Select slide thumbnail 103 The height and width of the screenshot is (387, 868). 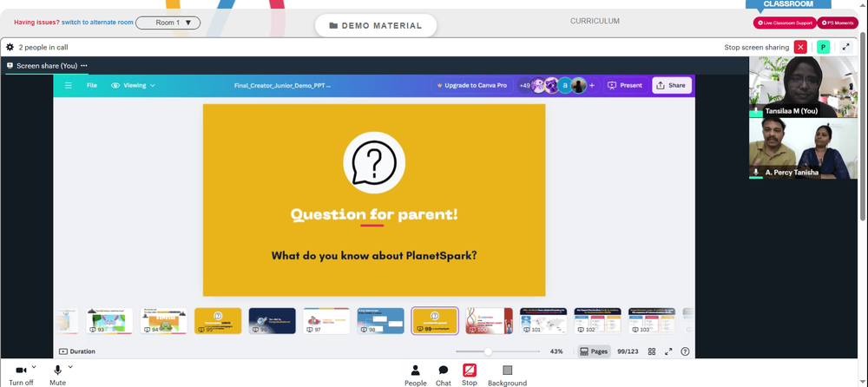click(652, 321)
